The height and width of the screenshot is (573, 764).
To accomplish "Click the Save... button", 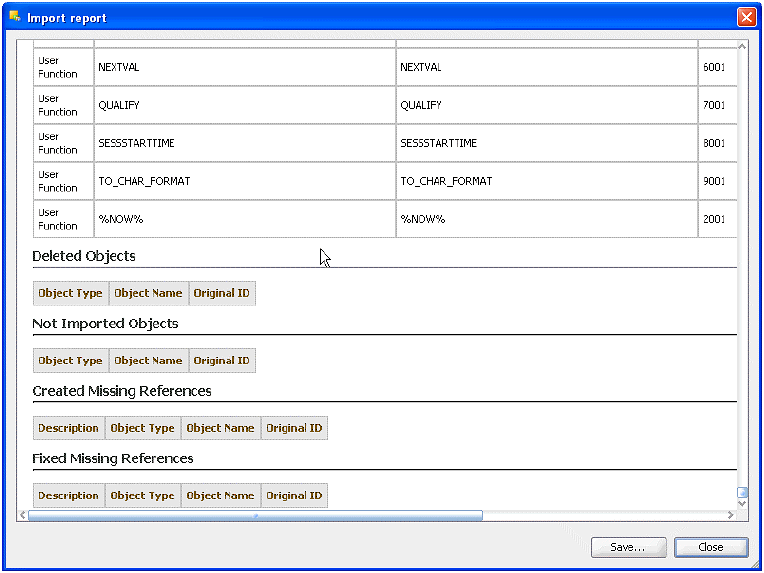I will 628,547.
